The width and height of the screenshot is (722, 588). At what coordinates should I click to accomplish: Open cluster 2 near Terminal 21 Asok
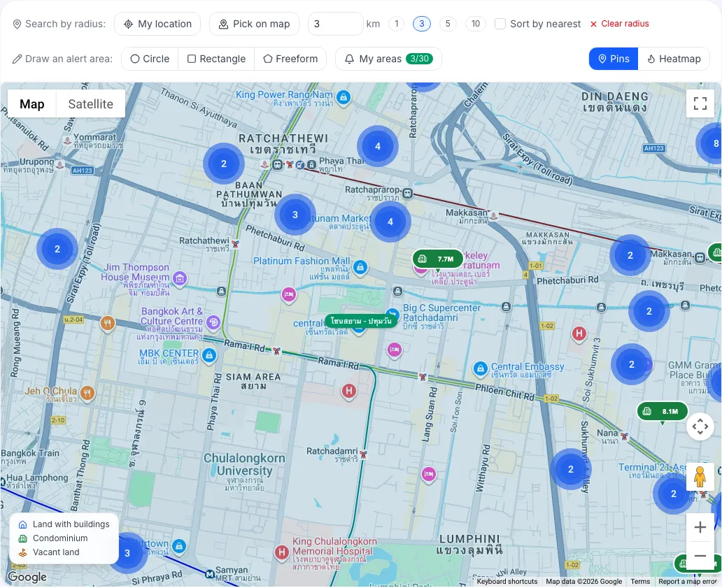[x=674, y=494]
